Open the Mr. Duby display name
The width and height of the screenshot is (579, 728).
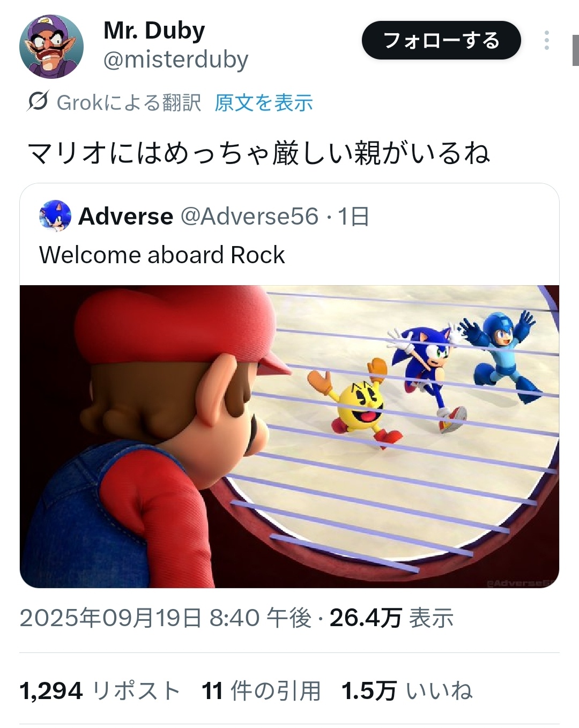(x=154, y=31)
